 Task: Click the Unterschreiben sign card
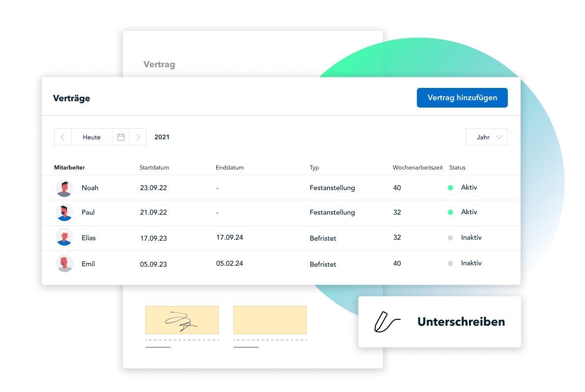(x=439, y=322)
